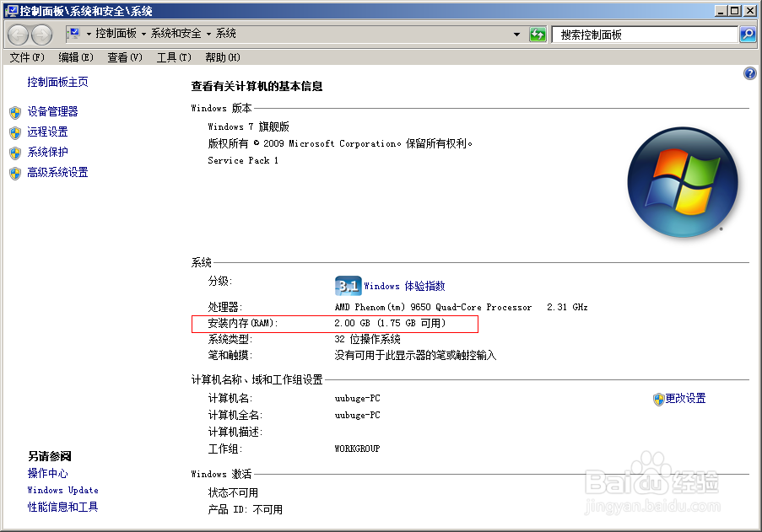Click 系统 breadcrumb segment
Viewport: 762px width, 532px height.
[x=226, y=33]
